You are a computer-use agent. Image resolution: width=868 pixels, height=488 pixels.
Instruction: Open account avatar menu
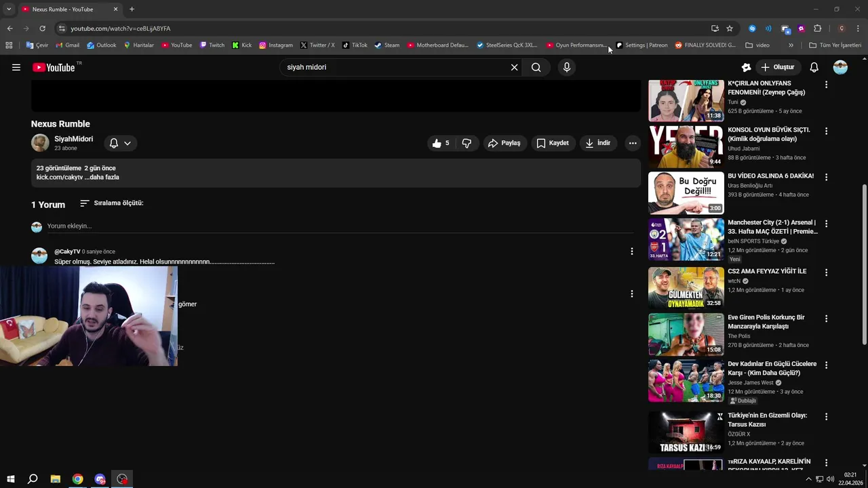pyautogui.click(x=840, y=67)
